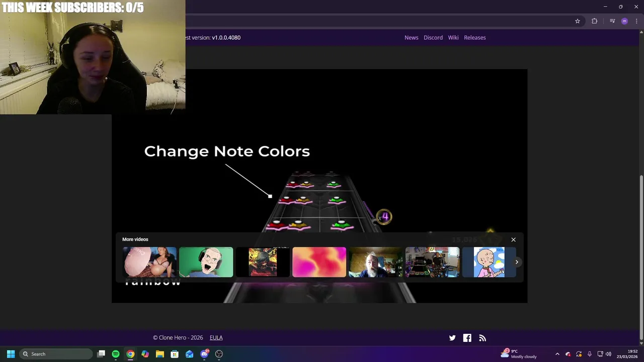Open the Facebook icon in the footer
Screen dimensions: 644x362
tap(467, 338)
